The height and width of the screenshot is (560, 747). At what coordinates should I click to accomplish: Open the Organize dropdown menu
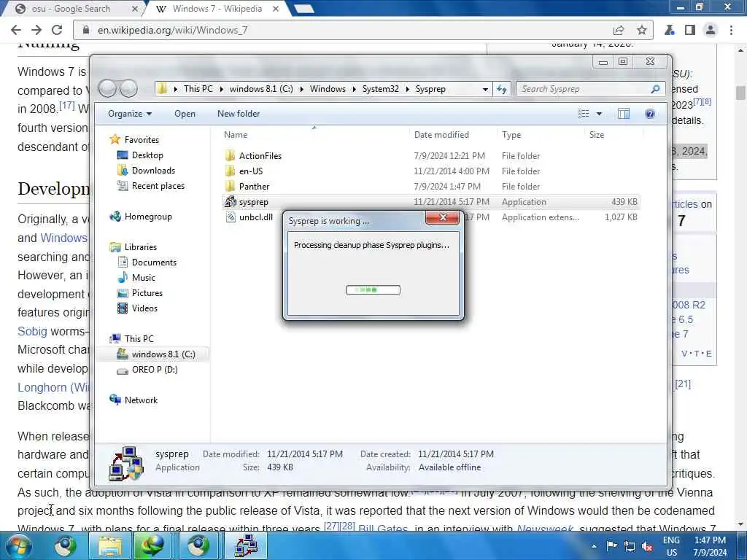click(x=130, y=113)
